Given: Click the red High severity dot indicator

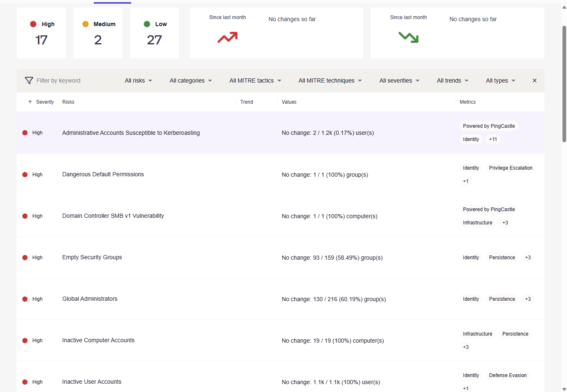Looking at the screenshot, I should tap(33, 24).
